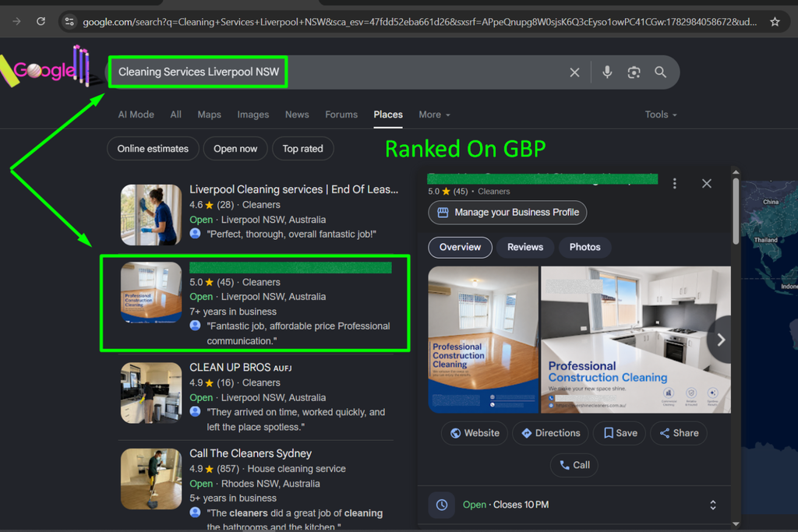Switch to the Maps tab
798x532 pixels.
click(x=209, y=115)
